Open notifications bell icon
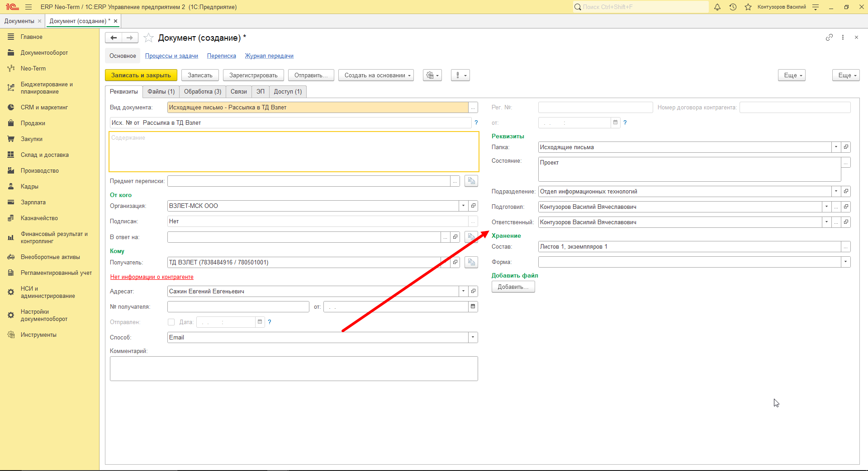868x471 pixels. tap(717, 7)
